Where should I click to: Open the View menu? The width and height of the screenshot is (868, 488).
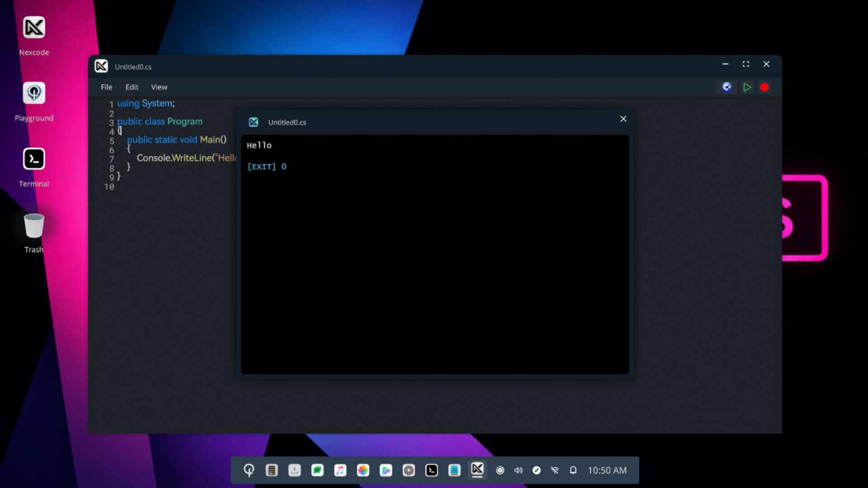click(159, 87)
